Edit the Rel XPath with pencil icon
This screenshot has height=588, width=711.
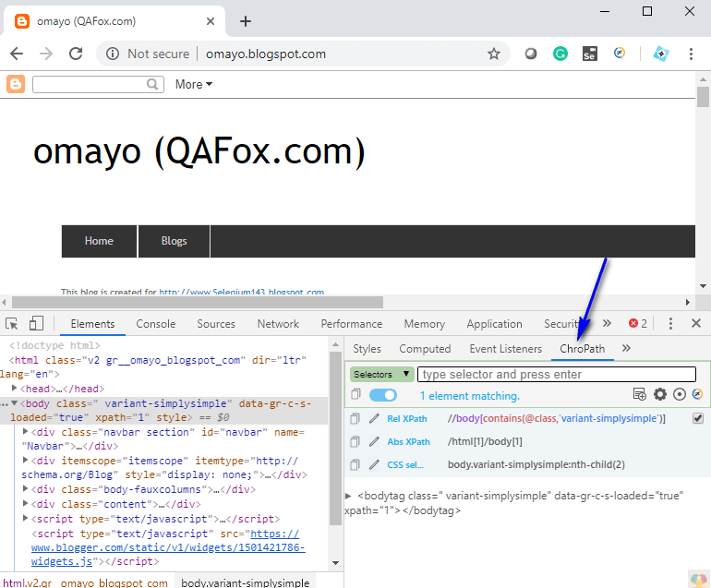click(x=374, y=418)
